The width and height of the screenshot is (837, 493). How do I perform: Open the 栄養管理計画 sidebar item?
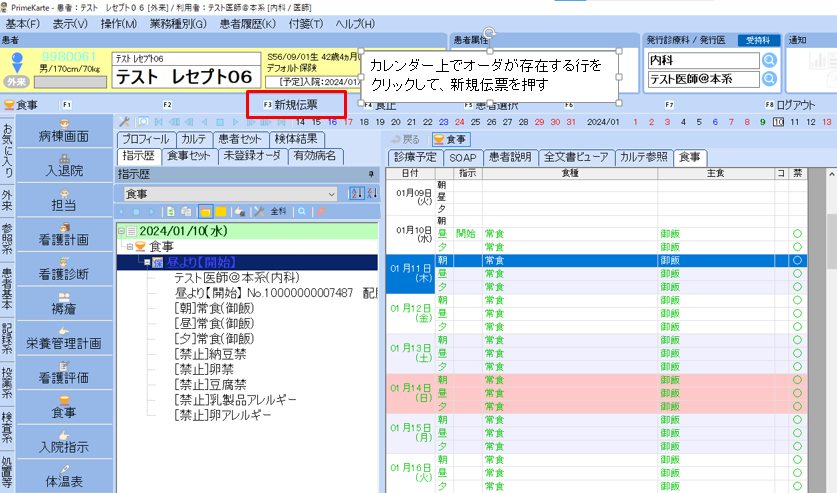tap(64, 338)
